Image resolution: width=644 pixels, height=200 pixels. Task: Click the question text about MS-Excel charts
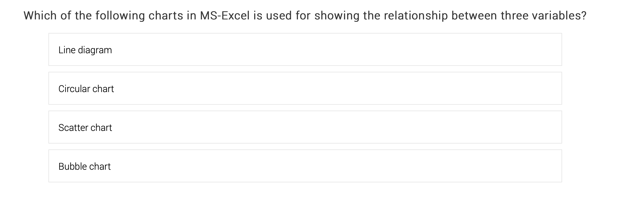click(x=305, y=16)
